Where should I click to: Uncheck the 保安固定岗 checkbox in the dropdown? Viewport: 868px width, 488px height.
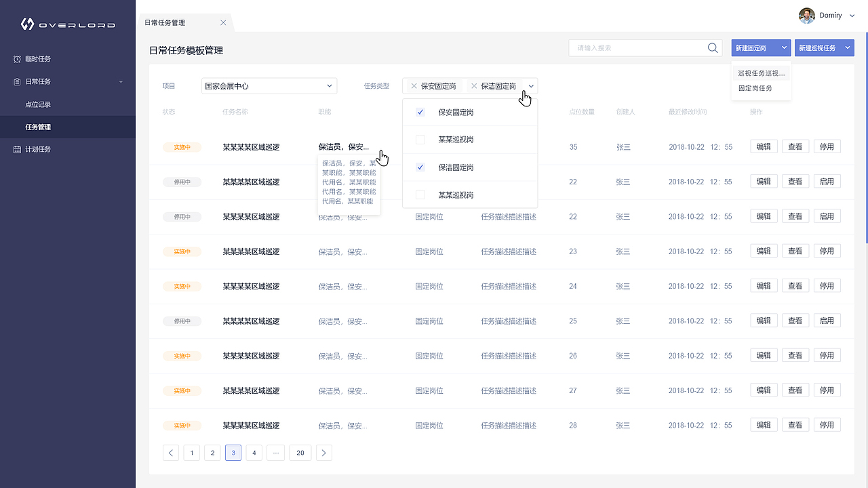pos(420,113)
